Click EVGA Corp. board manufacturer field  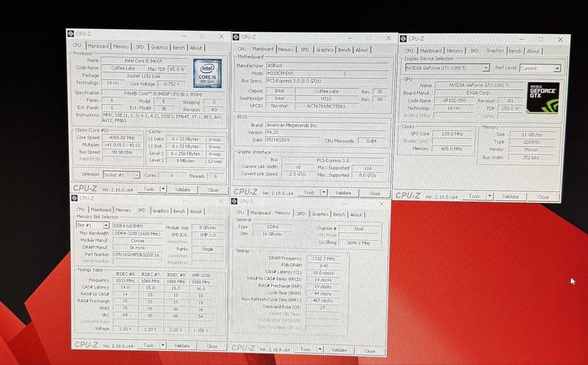(x=478, y=92)
